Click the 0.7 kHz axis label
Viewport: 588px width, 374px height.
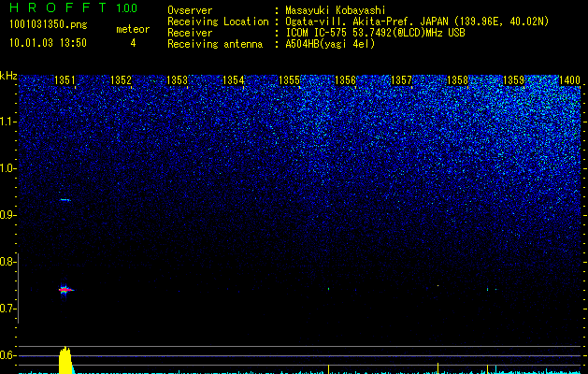[x=7, y=309]
